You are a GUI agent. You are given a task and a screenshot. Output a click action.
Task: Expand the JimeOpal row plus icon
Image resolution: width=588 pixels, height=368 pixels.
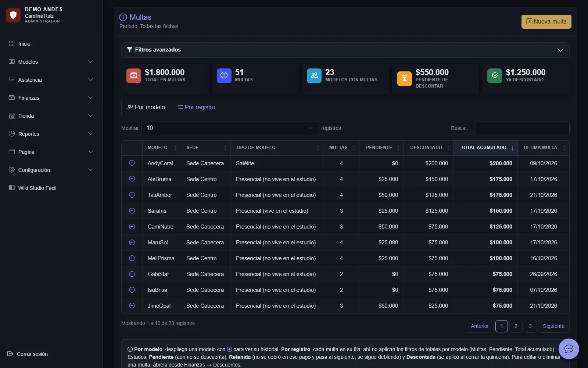pos(132,305)
